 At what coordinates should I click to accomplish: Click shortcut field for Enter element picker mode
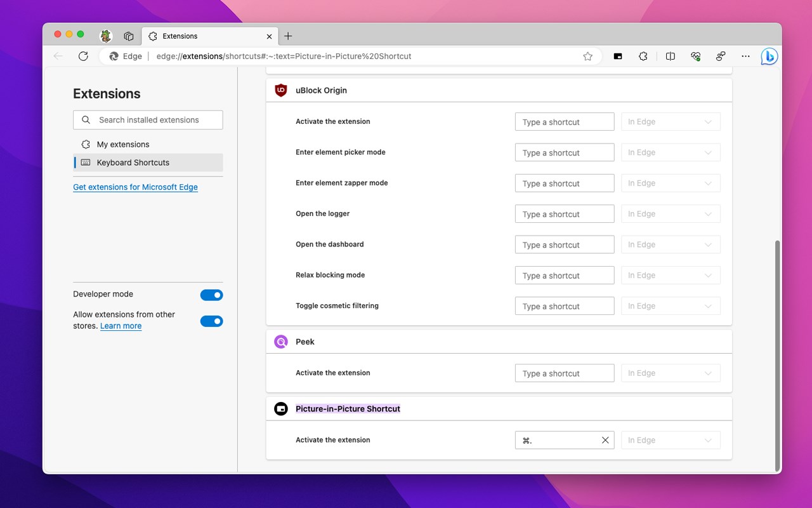[565, 152]
